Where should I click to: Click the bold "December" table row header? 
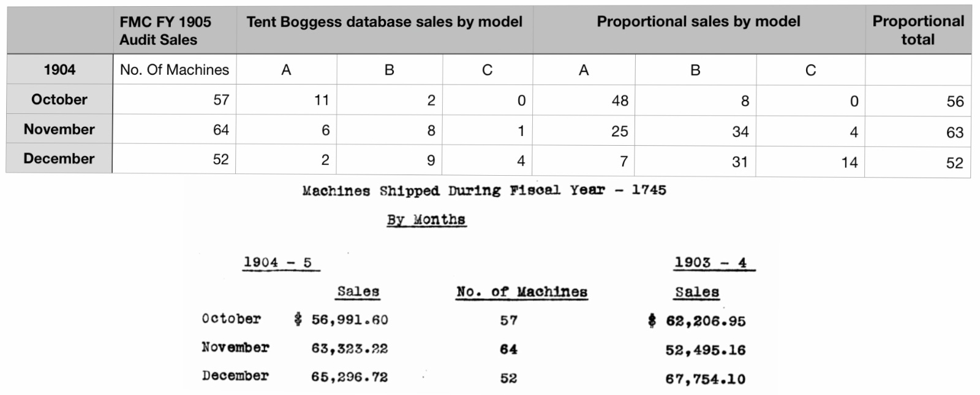click(x=59, y=159)
